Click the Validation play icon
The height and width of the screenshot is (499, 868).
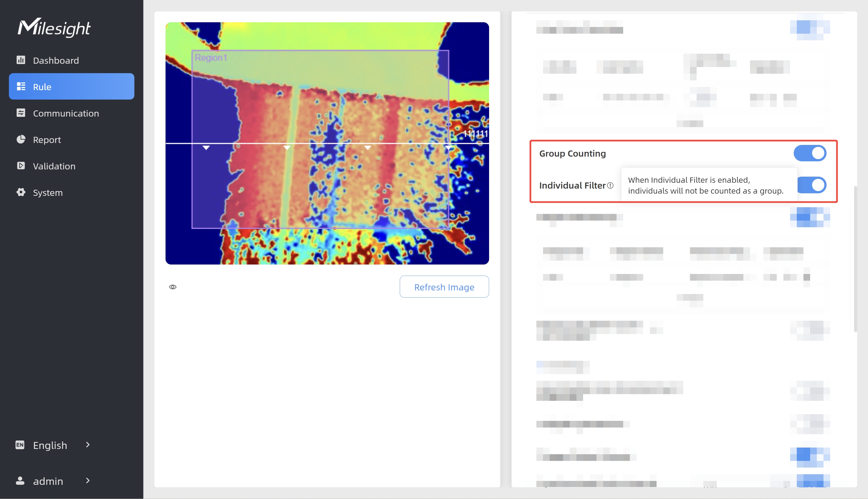21,165
